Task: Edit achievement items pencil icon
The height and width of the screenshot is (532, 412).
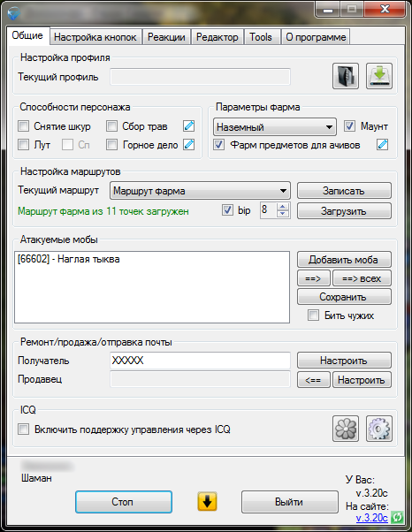Action: (383, 145)
